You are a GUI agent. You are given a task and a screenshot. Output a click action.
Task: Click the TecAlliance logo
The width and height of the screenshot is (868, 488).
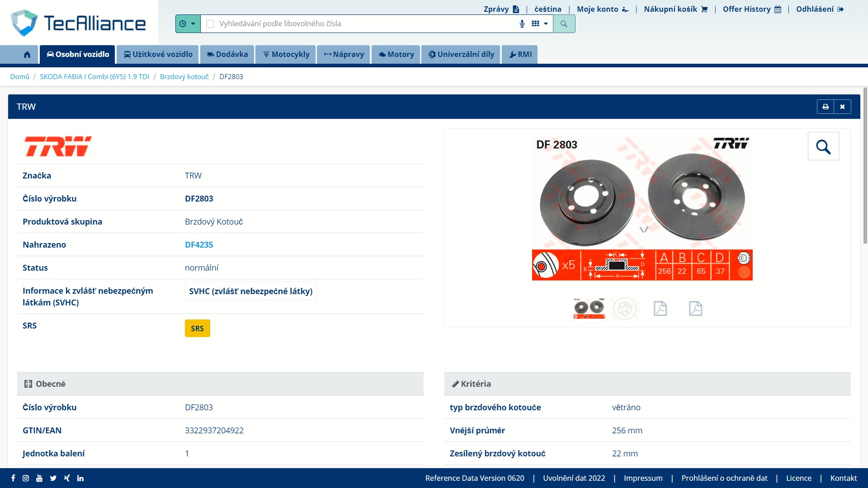pos(78,23)
